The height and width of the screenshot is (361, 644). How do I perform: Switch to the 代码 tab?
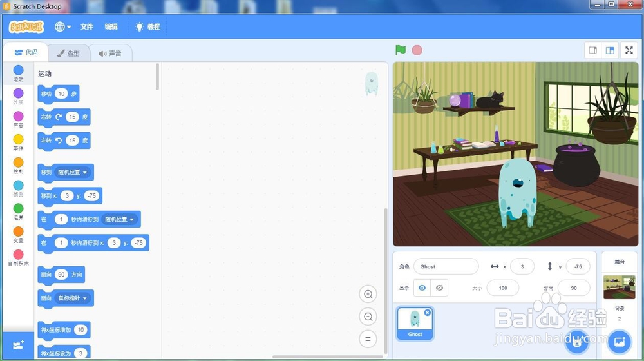point(26,52)
